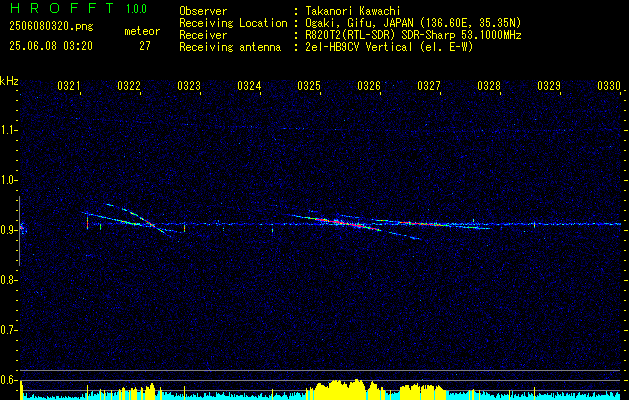The image size is (629, 400).
Task: Click the meteor count 27
Action: tap(145, 46)
